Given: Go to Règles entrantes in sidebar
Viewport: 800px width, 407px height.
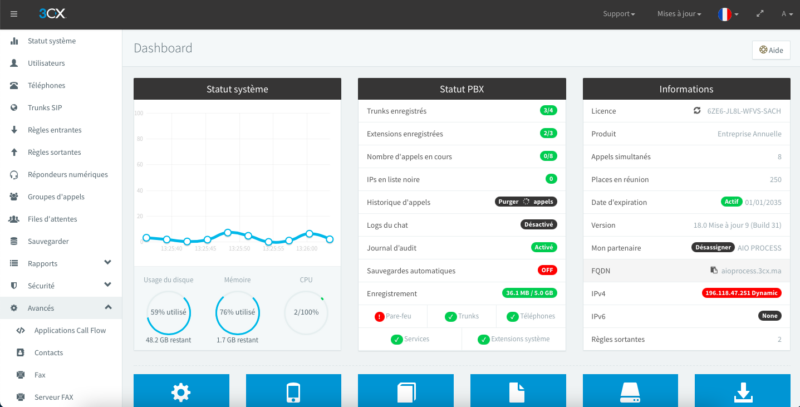Looking at the screenshot, I should click(54, 130).
